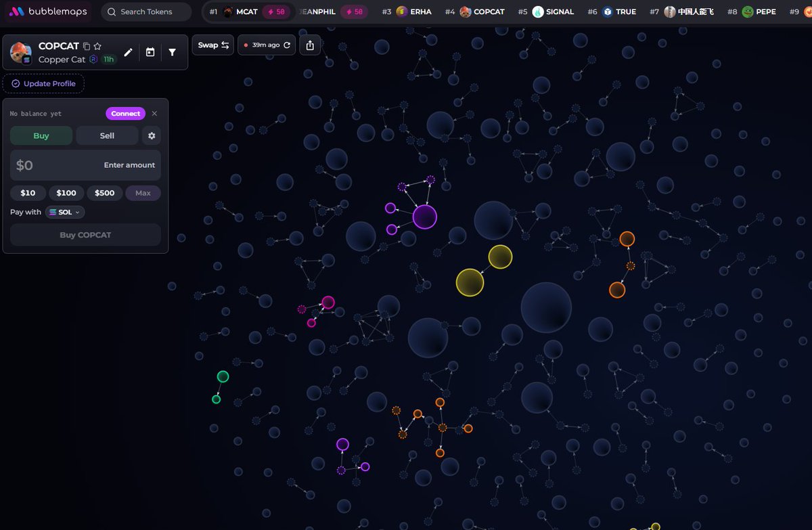Select the $500 preset amount
Image resolution: width=812 pixels, height=530 pixels.
pyautogui.click(x=105, y=193)
